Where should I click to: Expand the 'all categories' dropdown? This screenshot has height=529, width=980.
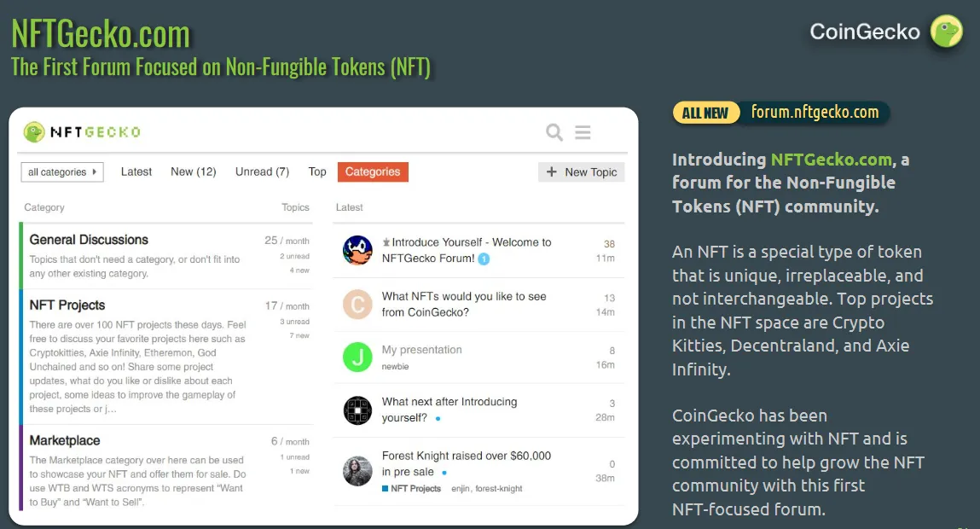click(x=62, y=172)
